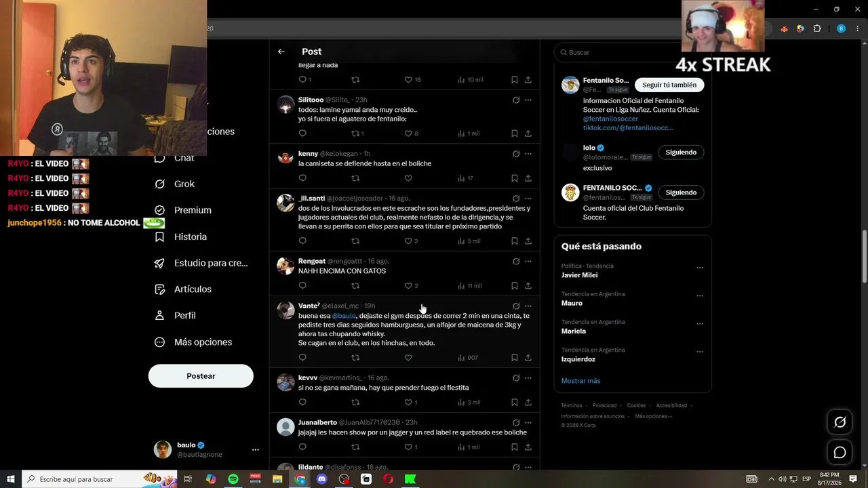The image size is (868, 488).
Task: Open more options for Mauro trend
Action: [700, 296]
